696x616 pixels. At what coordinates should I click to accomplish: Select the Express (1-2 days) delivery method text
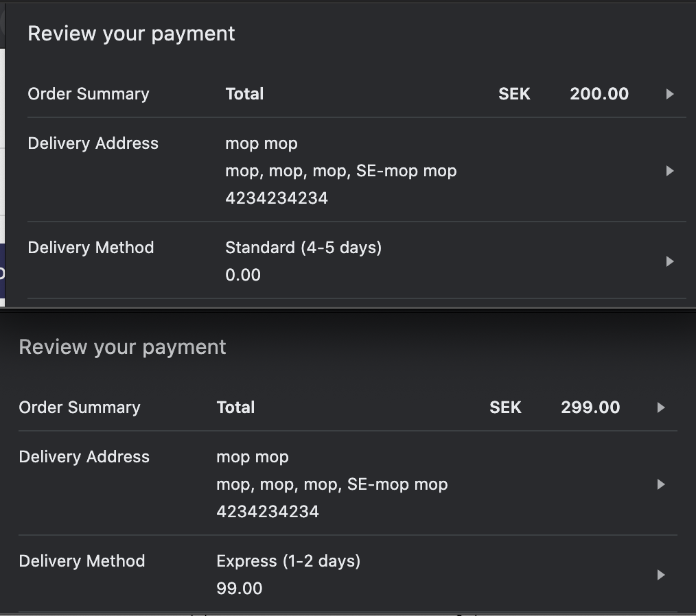[288, 561]
